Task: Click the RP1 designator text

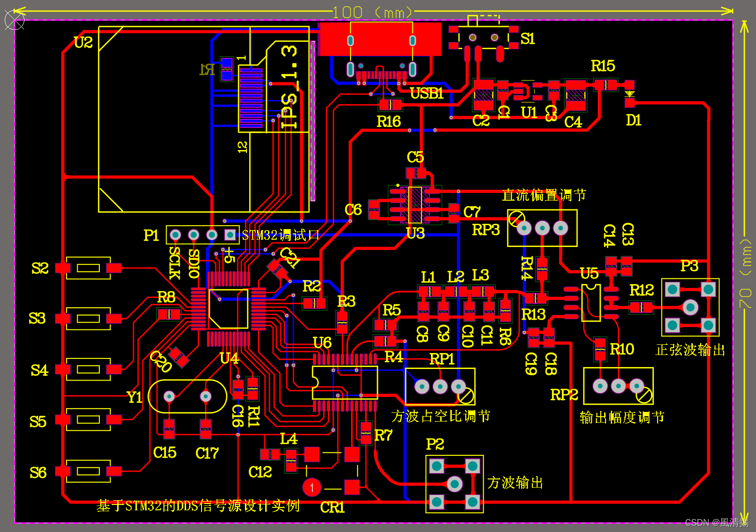Action: 442,359
